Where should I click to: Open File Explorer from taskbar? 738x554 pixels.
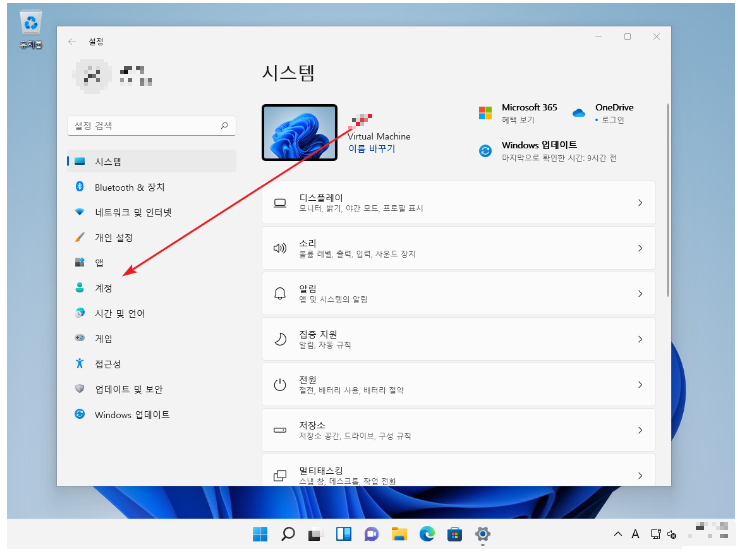[399, 534]
